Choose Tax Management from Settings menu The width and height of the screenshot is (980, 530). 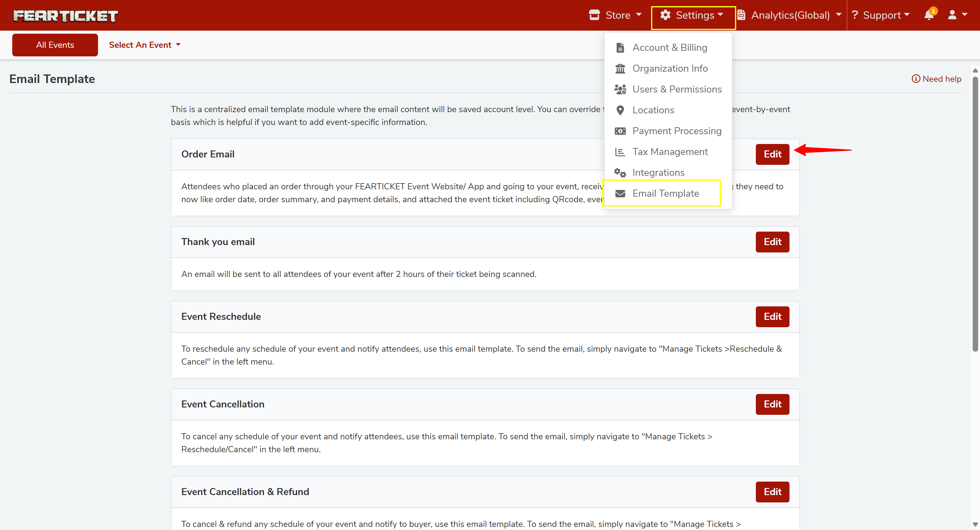(x=669, y=152)
